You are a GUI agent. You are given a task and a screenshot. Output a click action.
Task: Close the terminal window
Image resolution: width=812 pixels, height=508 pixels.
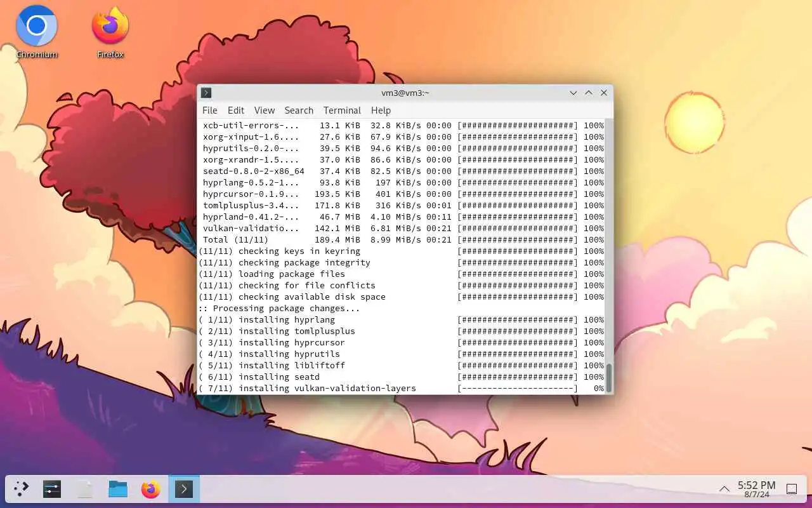coord(604,93)
